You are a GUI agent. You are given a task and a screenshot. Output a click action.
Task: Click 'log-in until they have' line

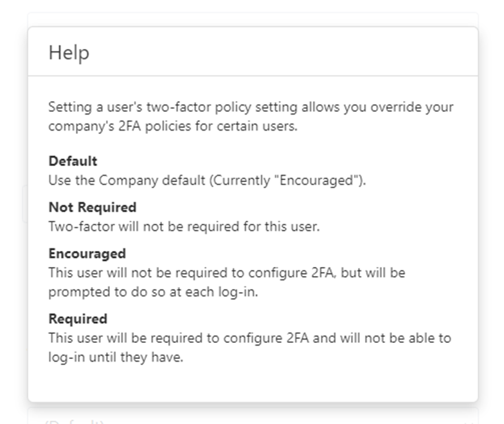[116, 357]
